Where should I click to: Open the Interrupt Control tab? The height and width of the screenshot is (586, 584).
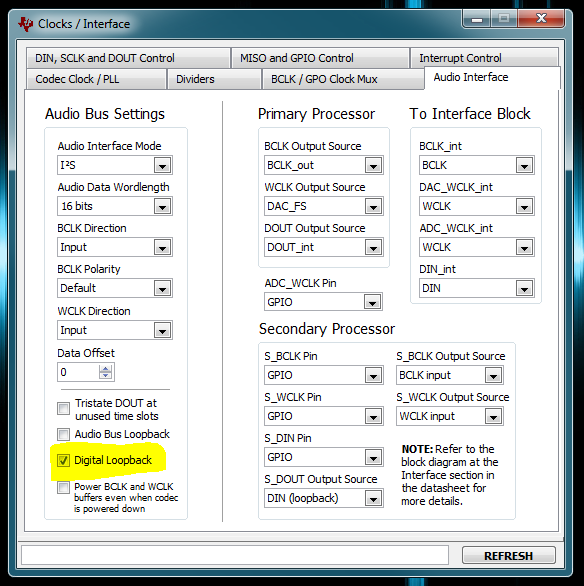click(x=484, y=58)
